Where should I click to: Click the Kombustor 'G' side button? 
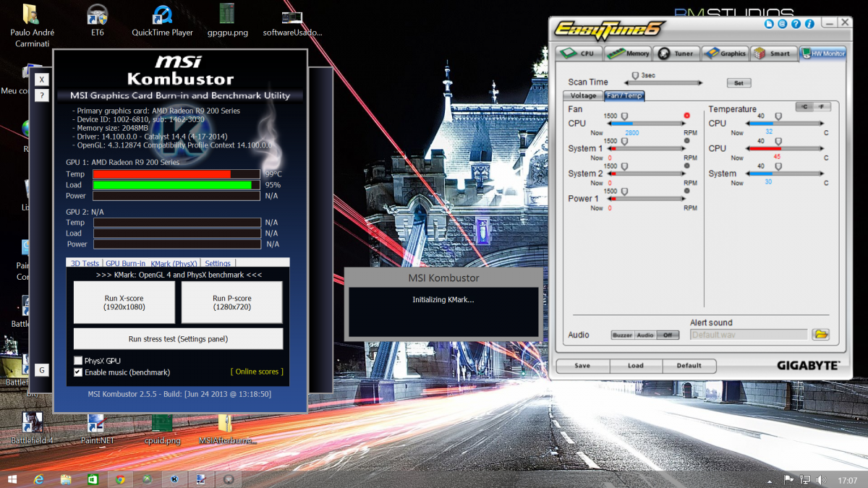coord(42,370)
